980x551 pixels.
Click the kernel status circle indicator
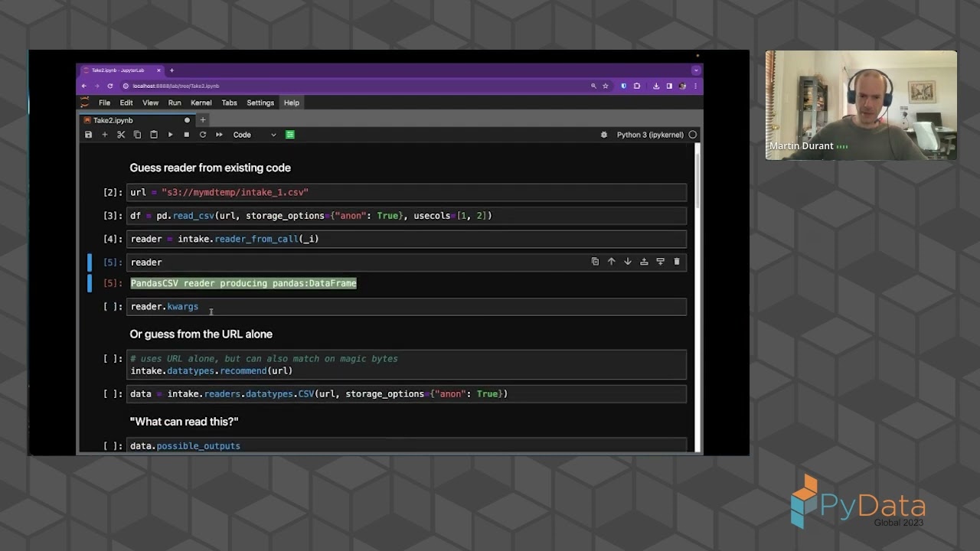693,135
